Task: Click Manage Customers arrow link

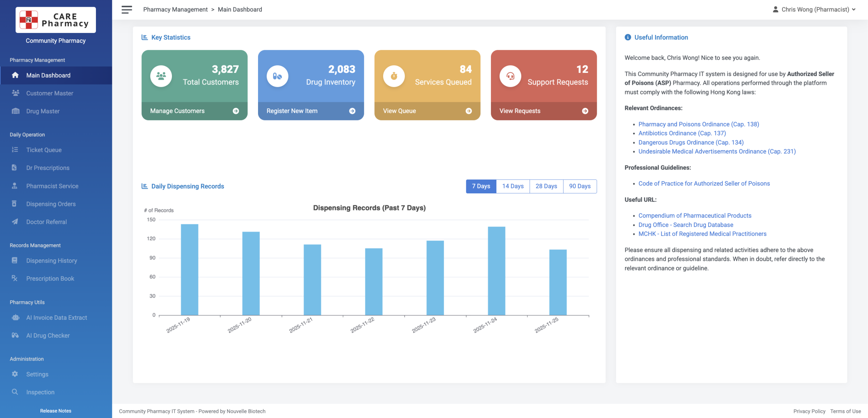Action: (236, 111)
